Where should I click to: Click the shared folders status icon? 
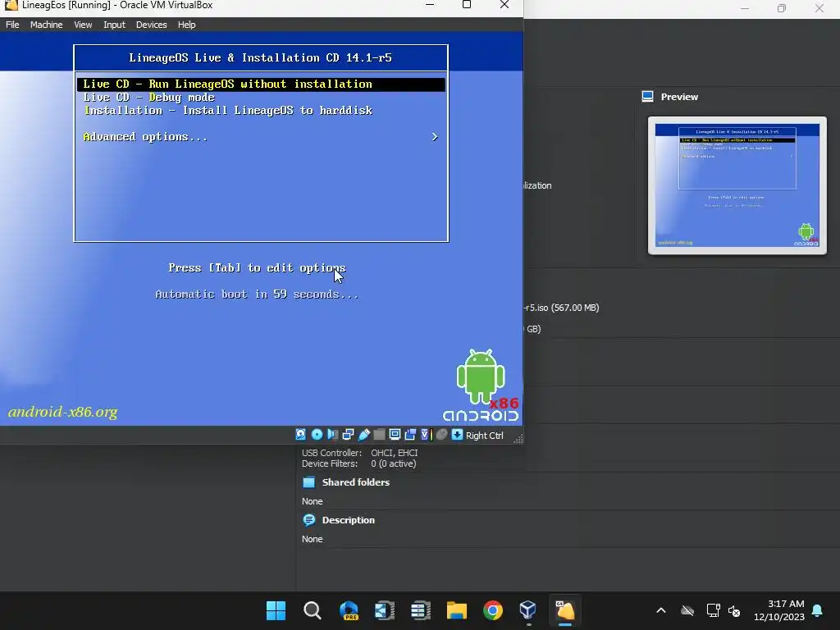pyautogui.click(x=379, y=435)
